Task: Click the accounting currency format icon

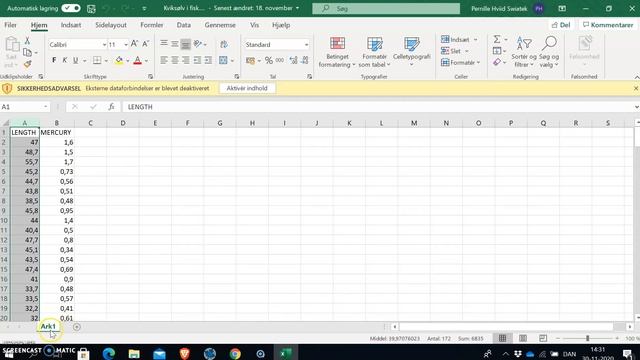Action: [x=251, y=60]
